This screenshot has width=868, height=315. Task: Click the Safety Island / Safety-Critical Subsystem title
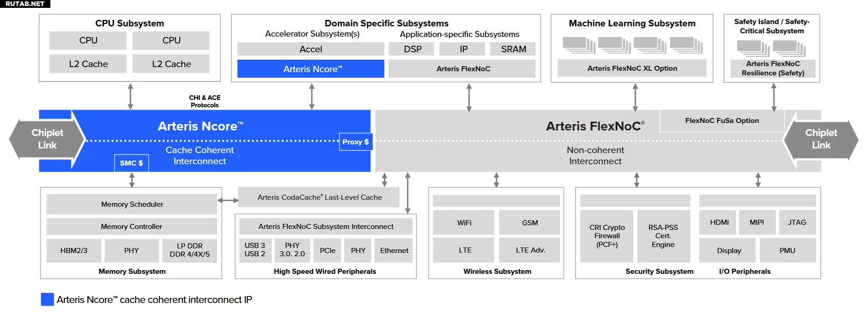[x=772, y=26]
